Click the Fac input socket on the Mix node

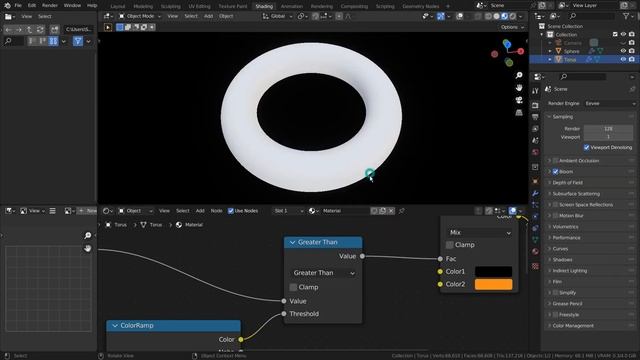coord(440,259)
